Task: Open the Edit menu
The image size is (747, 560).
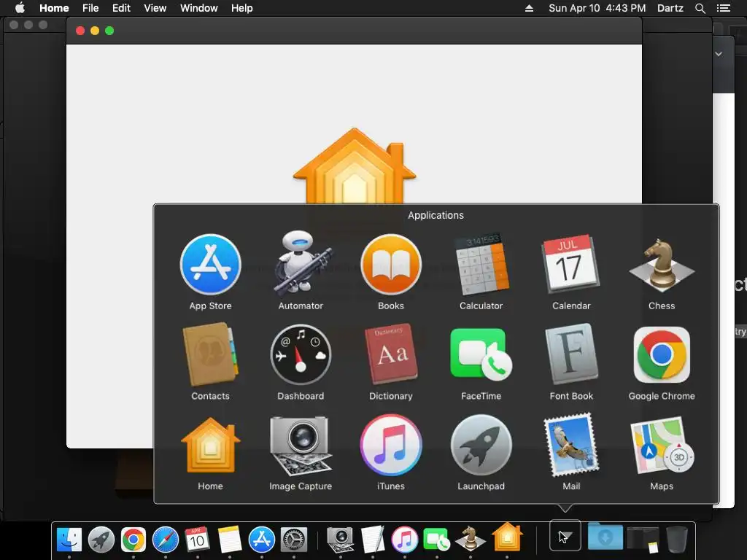Action: pyautogui.click(x=121, y=8)
